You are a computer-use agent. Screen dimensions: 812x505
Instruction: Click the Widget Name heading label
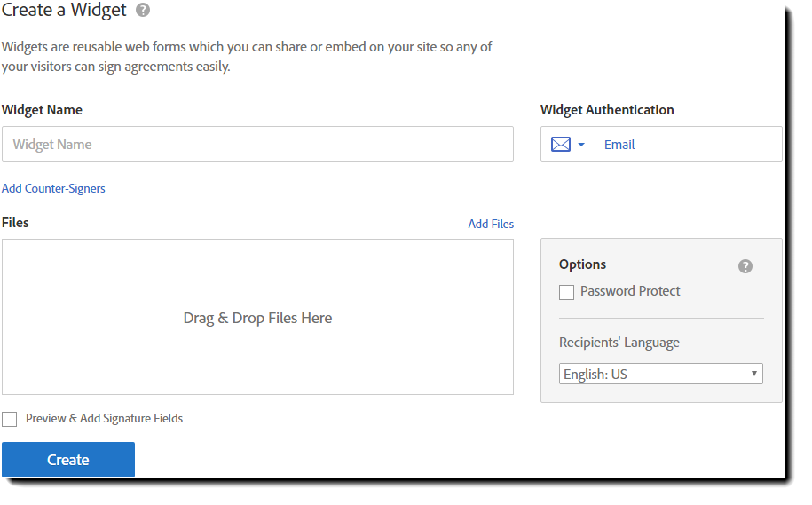[x=42, y=110]
